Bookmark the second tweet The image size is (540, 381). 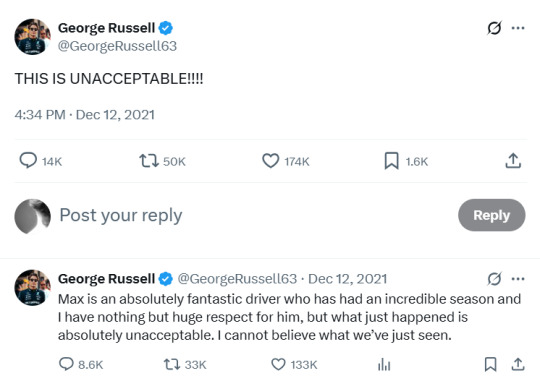490,364
